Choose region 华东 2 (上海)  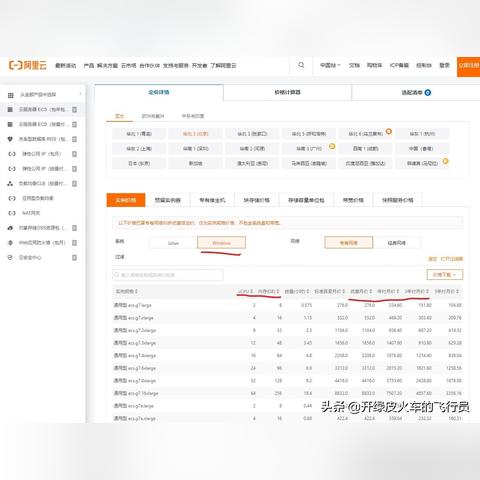point(139,149)
